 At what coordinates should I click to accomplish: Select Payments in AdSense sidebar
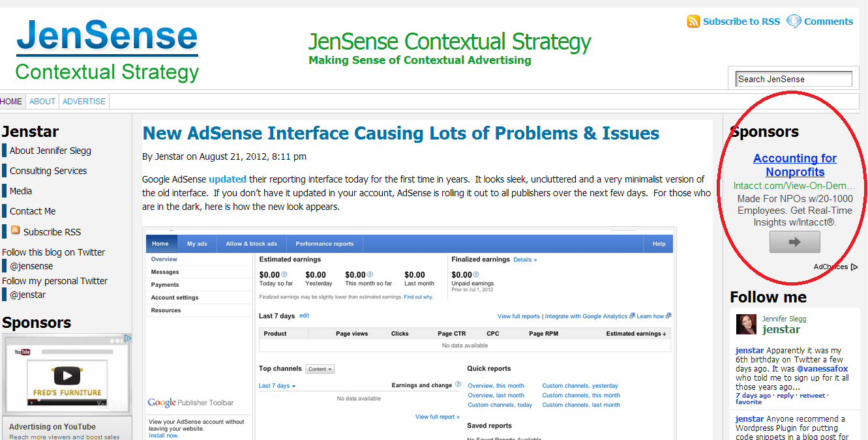tap(165, 284)
